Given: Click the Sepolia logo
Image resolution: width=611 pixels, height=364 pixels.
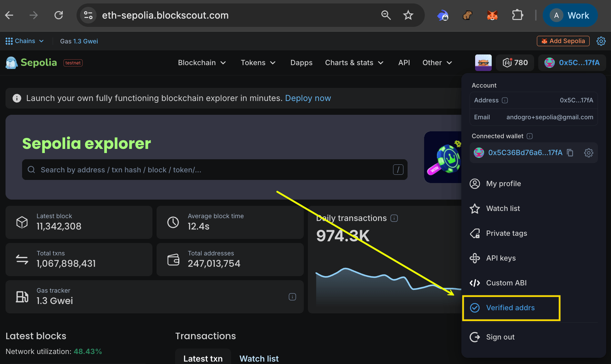Looking at the screenshot, I should coord(31,63).
